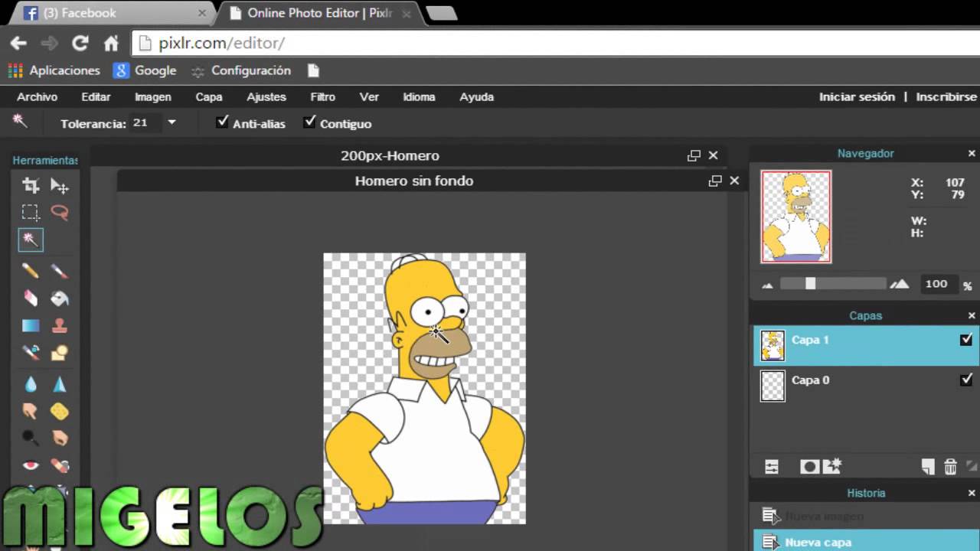Select the Smudge finger tool
980x551 pixels.
tap(31, 411)
